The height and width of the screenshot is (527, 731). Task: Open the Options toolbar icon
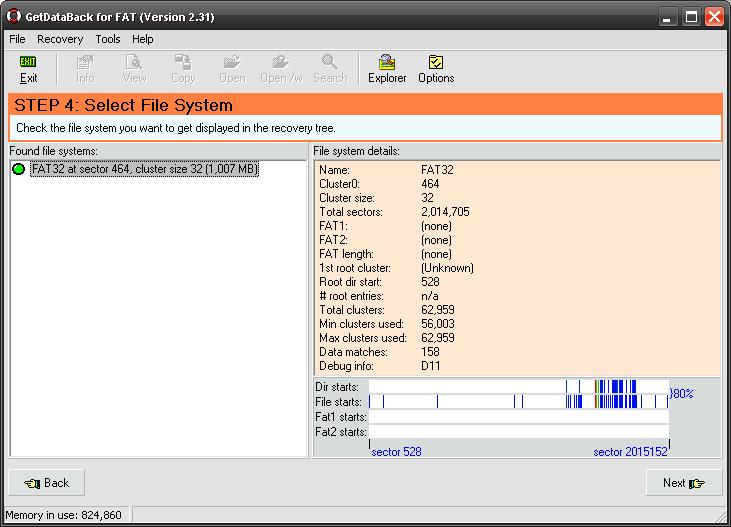coord(436,69)
